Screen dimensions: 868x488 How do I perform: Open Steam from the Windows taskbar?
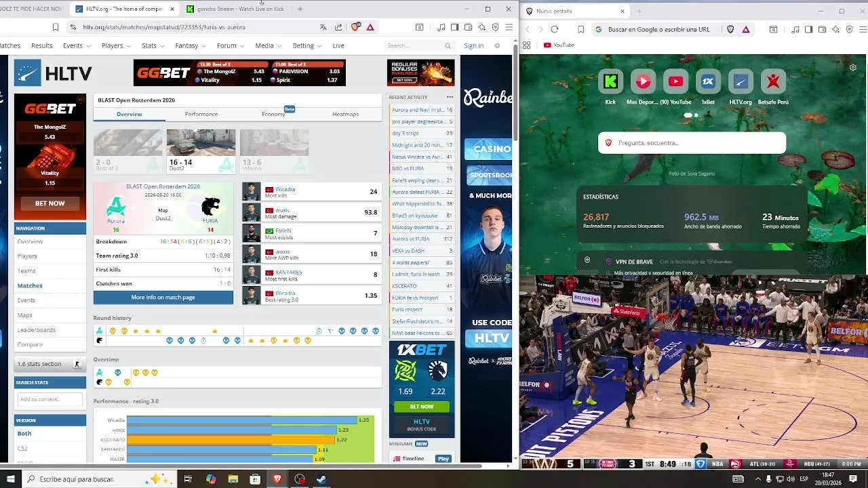(321, 479)
